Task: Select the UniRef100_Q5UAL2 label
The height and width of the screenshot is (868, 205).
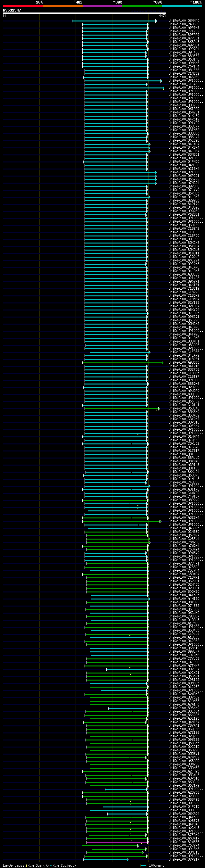Action: tap(184, 416)
